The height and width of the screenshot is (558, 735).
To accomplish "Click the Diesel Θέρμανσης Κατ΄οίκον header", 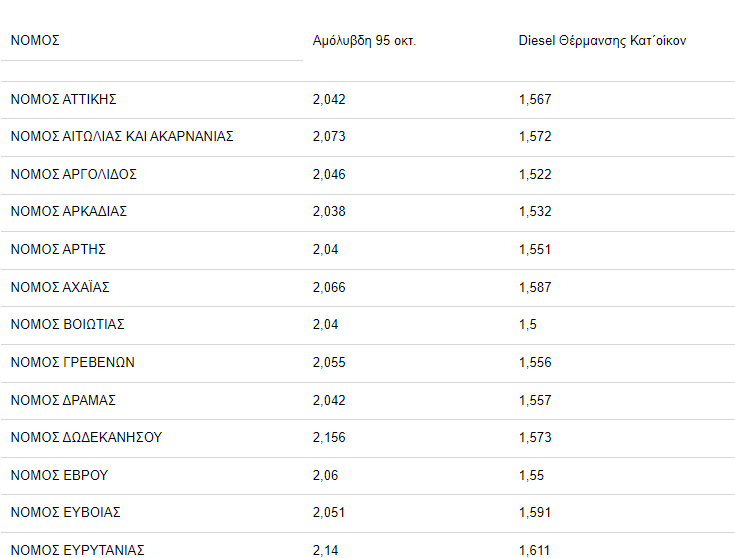I will click(602, 41).
